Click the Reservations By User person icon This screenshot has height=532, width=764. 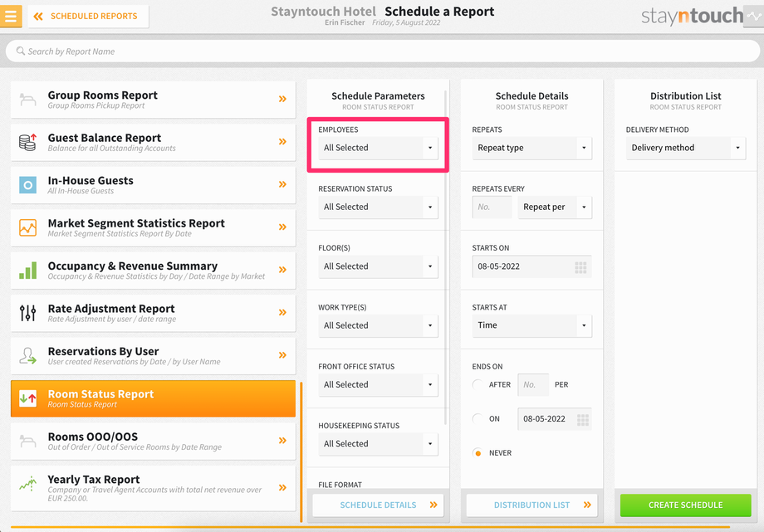tap(27, 356)
